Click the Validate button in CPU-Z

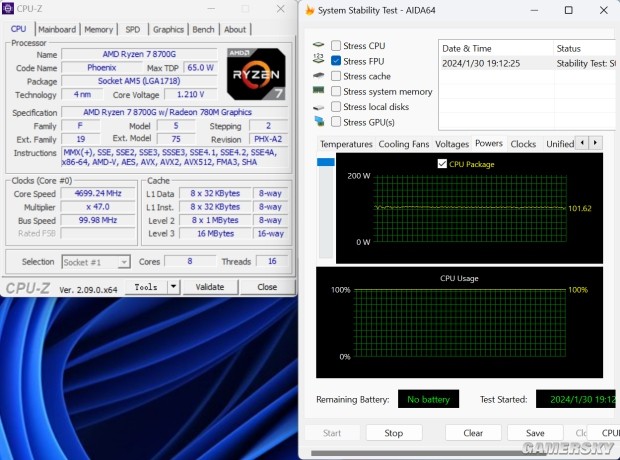[x=210, y=287]
